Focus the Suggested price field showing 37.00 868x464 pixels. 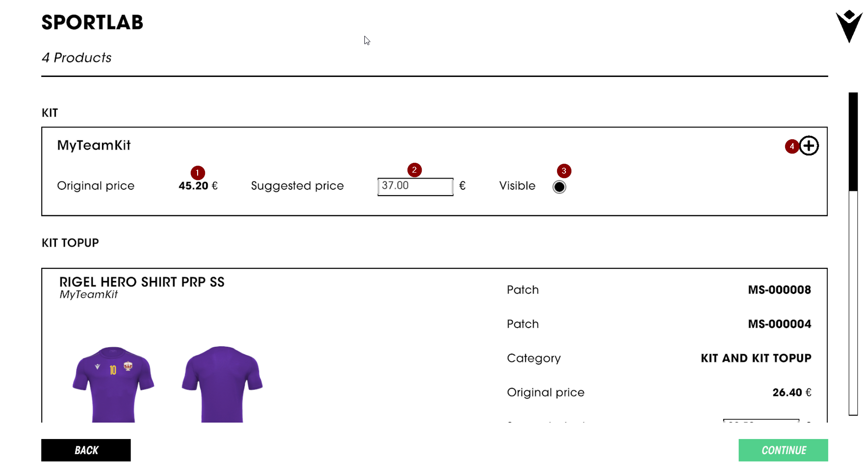tap(415, 186)
